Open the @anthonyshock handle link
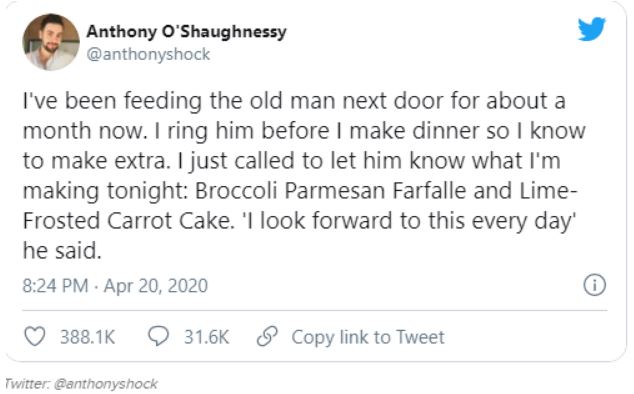This screenshot has width=634, height=394. 148,54
